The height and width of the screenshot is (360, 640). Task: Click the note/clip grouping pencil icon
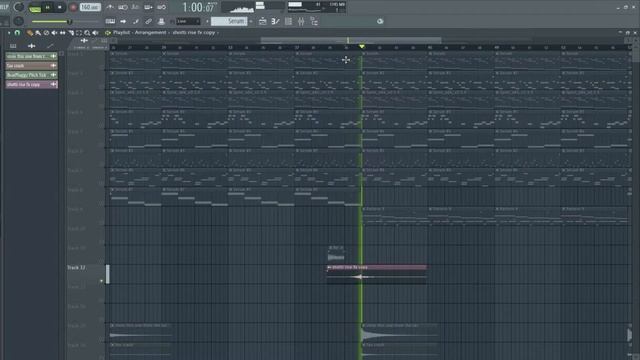click(x=136, y=21)
